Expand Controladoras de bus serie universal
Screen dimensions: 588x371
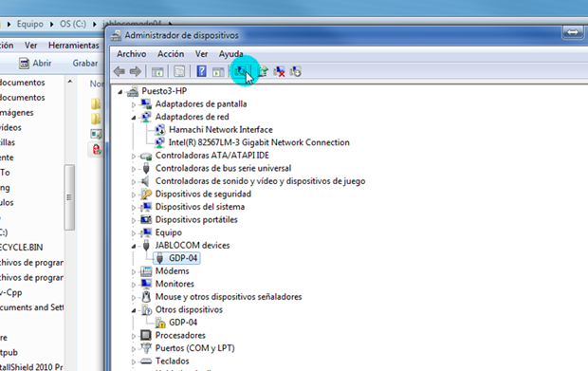coord(134,169)
